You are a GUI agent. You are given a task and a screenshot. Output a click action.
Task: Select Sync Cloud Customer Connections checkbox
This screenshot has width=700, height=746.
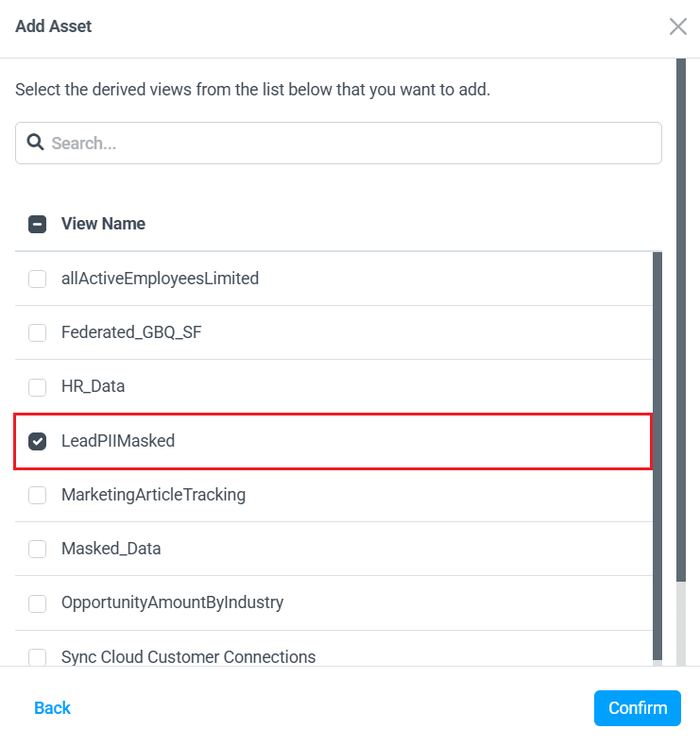point(38,656)
